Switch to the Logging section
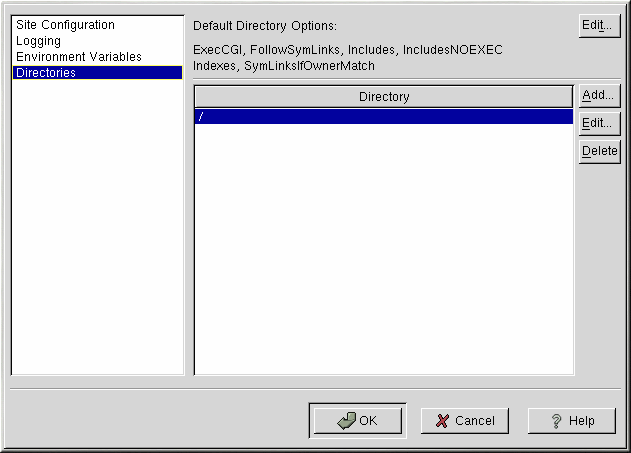 point(38,41)
